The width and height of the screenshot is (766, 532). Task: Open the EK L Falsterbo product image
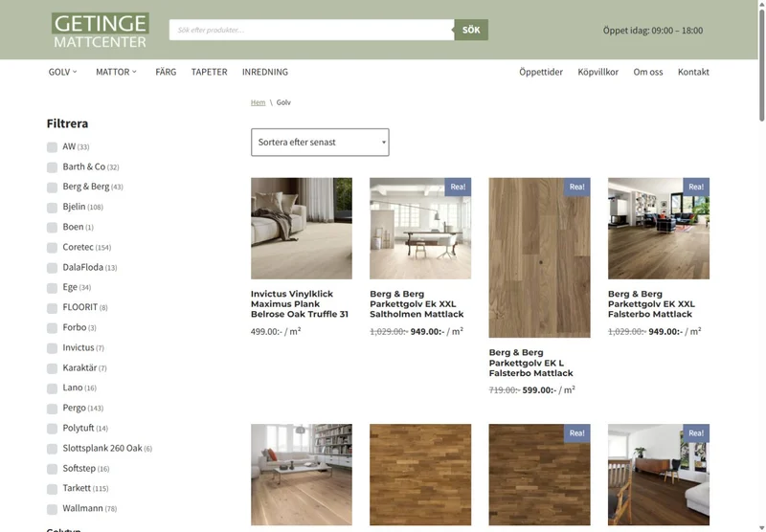coord(539,257)
